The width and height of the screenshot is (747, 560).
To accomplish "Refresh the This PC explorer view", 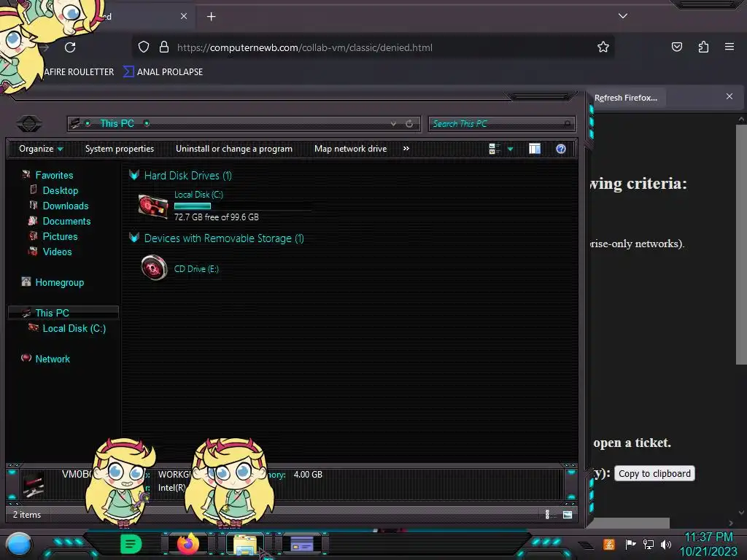I will coord(409,124).
